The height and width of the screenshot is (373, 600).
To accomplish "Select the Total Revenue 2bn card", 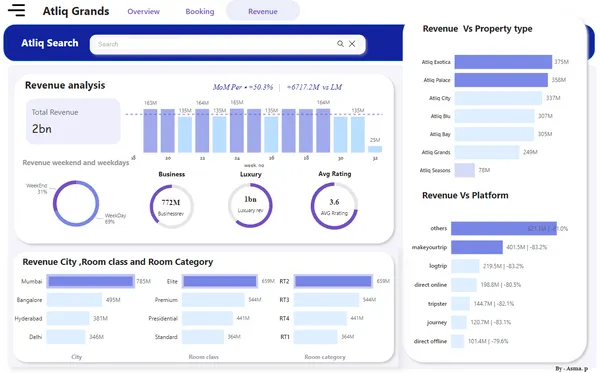I will tap(73, 121).
